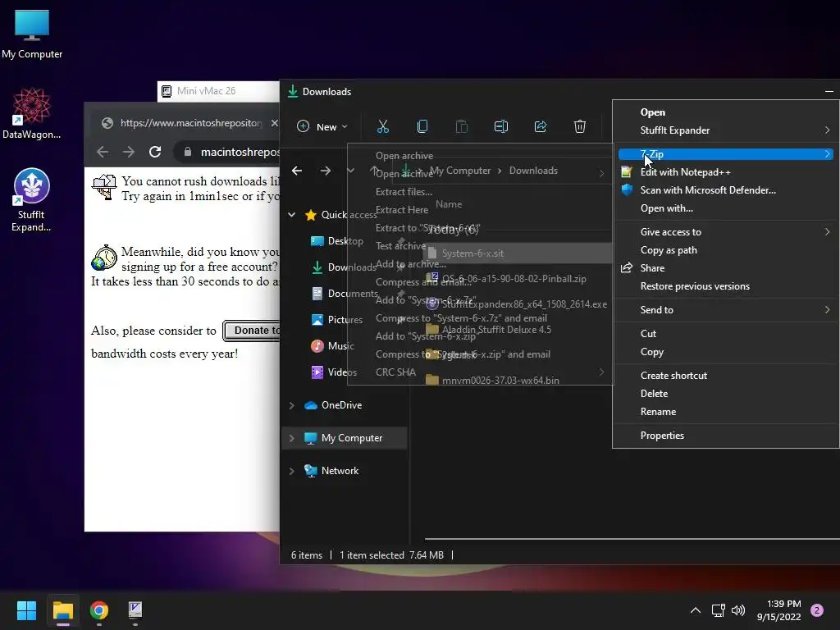The image size is (840, 630).
Task: Open Chrome from taskbar
Action: click(x=99, y=610)
